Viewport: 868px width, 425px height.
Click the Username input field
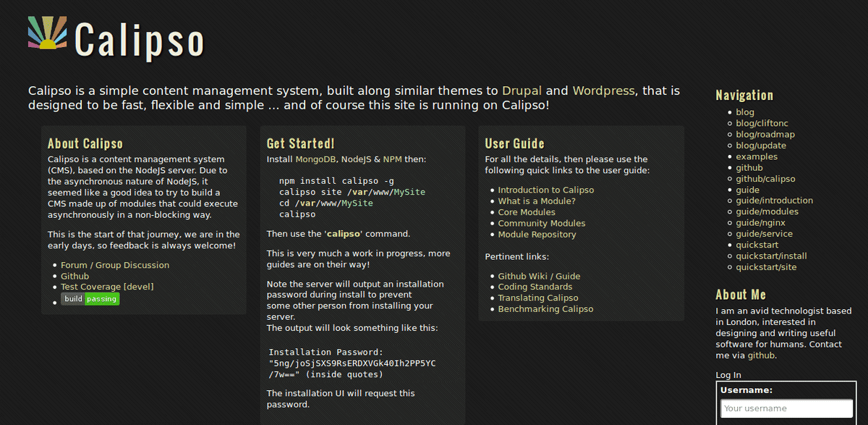(787, 408)
